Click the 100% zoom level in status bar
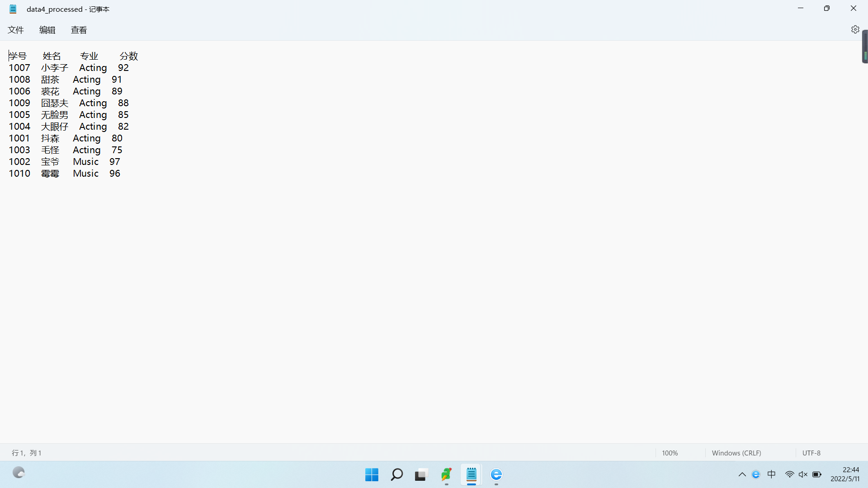868x488 pixels. click(x=670, y=453)
